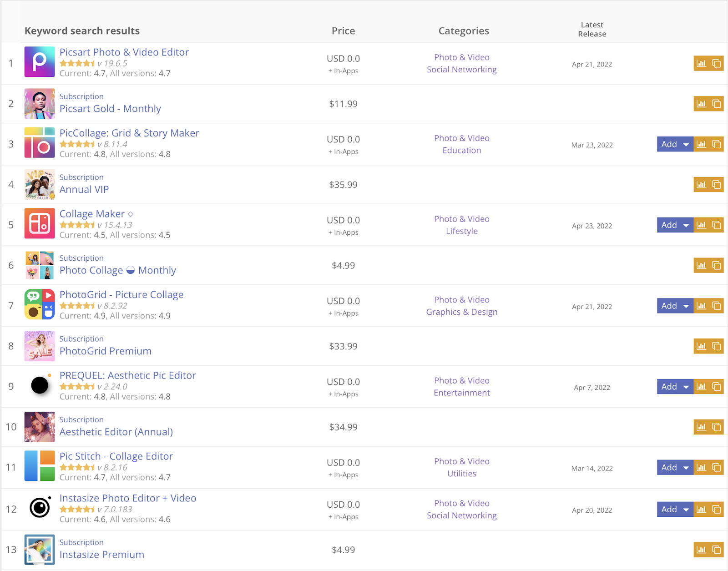Screen dimensions: 728x571
Task: Open chart stats for Collage Maker
Action: click(701, 225)
